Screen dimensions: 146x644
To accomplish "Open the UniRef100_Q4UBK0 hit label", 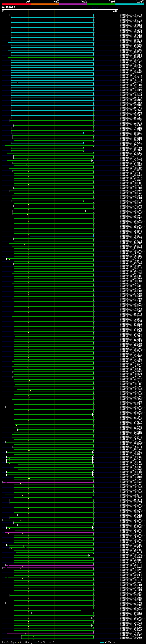I will (131, 153).
